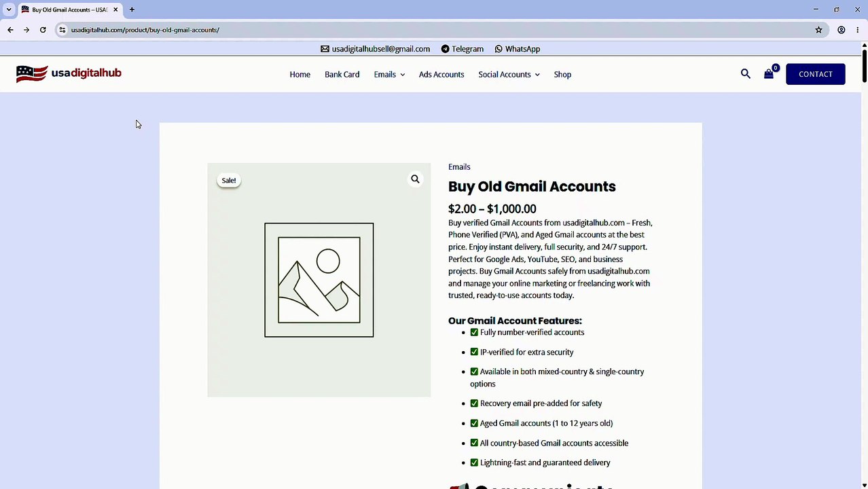The height and width of the screenshot is (489, 868).
Task: Open the browser three-dot menu
Action: point(858,30)
